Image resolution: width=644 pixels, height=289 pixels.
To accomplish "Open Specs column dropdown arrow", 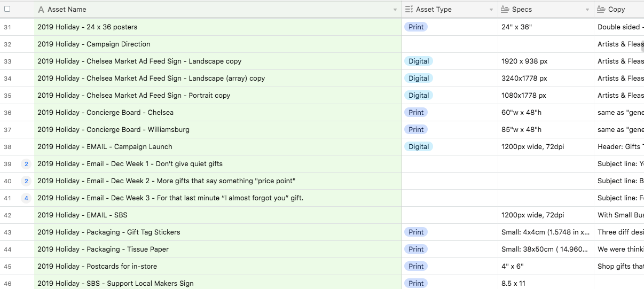I will point(587,10).
